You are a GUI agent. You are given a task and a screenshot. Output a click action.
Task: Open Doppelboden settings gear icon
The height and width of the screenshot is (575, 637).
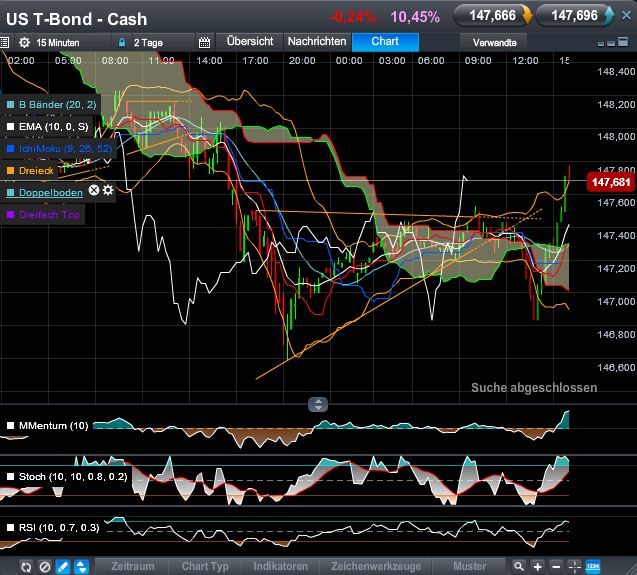(x=108, y=190)
